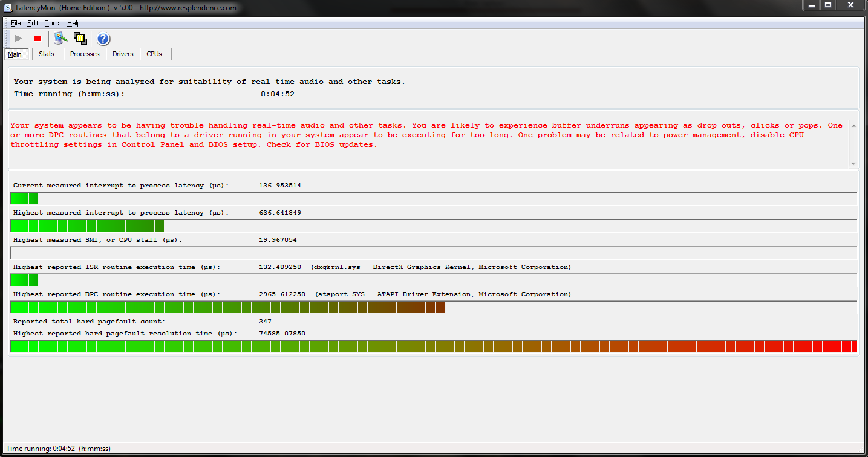The height and width of the screenshot is (457, 868).
Task: Click the 347 hard pagefault count value
Action: (265, 322)
